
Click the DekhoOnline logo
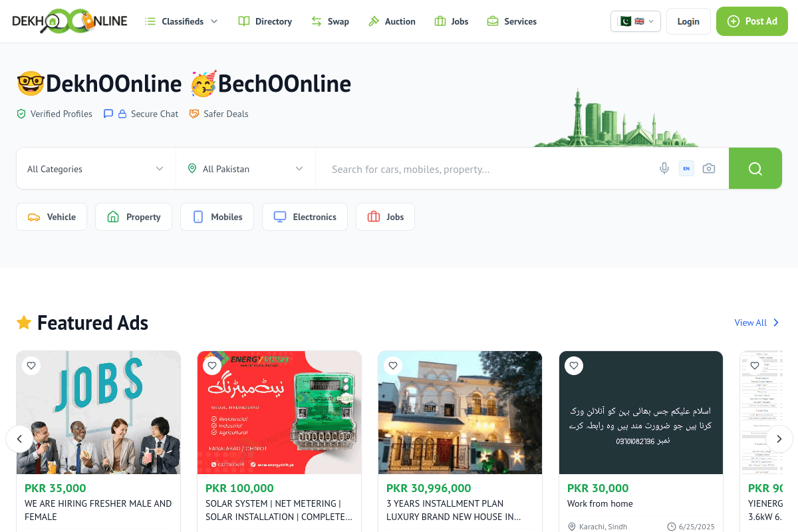[70, 21]
